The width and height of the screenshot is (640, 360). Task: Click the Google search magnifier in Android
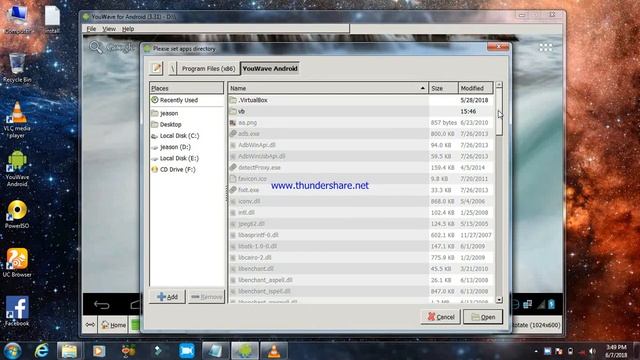point(96,47)
